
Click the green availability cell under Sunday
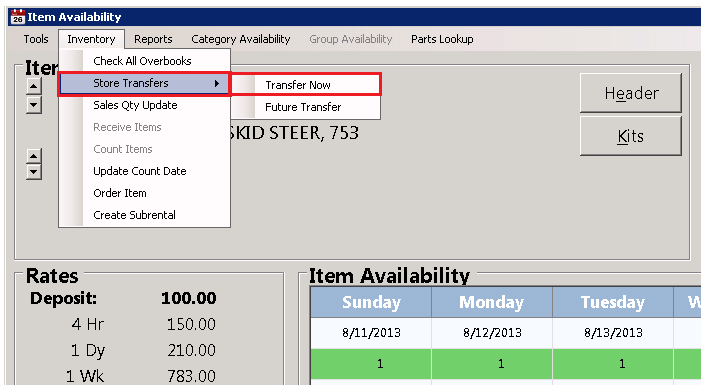371,364
